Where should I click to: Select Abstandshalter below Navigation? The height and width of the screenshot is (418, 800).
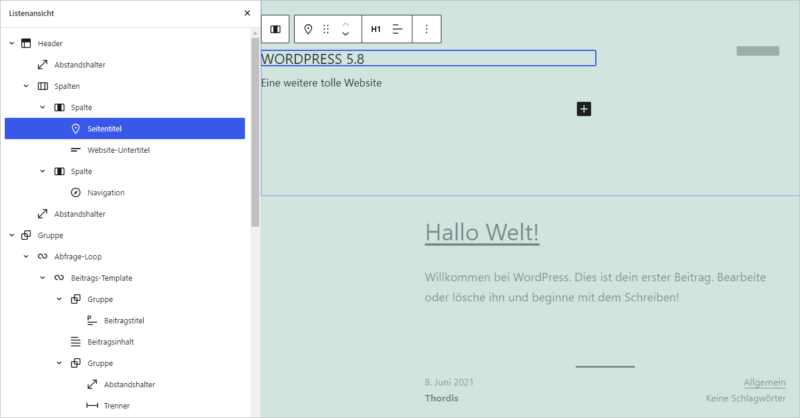tap(80, 214)
